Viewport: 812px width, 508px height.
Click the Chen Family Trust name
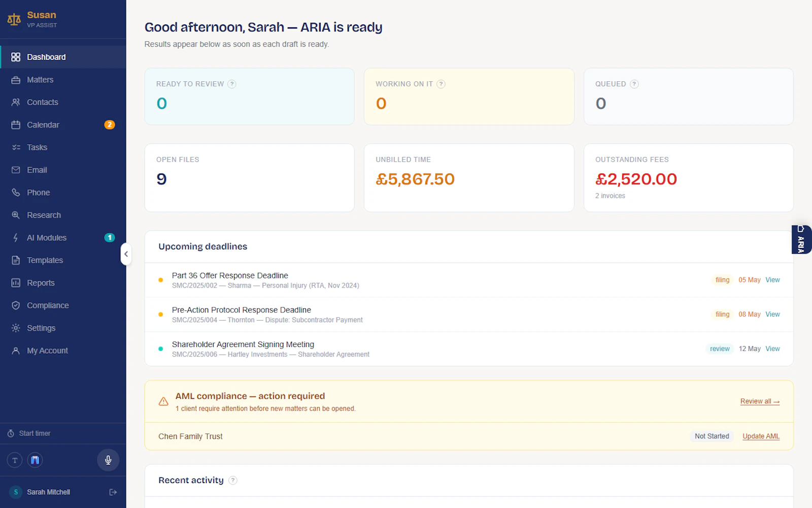tap(190, 436)
